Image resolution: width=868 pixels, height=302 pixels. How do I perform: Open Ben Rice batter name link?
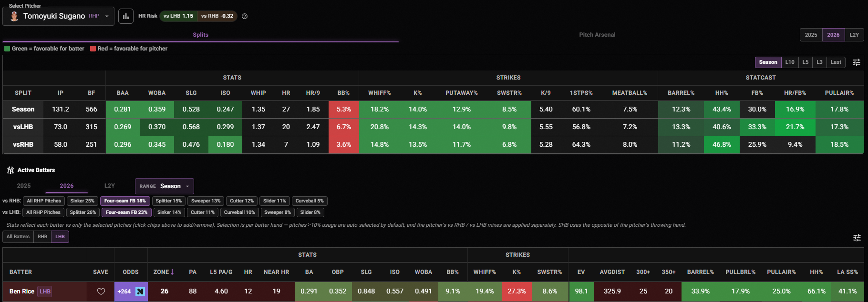[x=22, y=292]
